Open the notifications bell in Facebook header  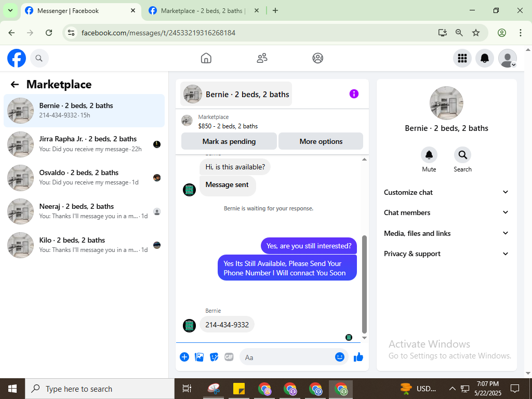coord(485,58)
